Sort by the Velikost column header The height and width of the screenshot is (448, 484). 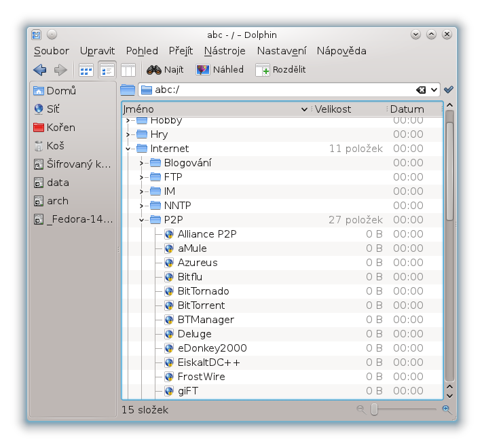pos(349,109)
